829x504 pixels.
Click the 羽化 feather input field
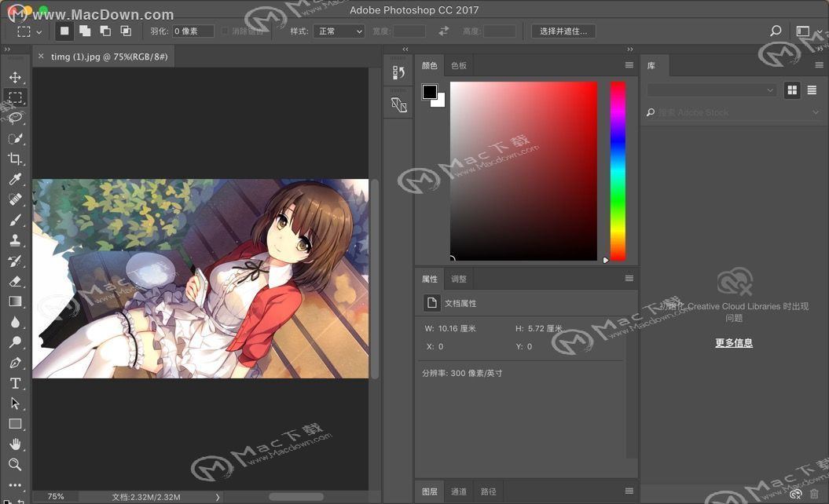193,31
